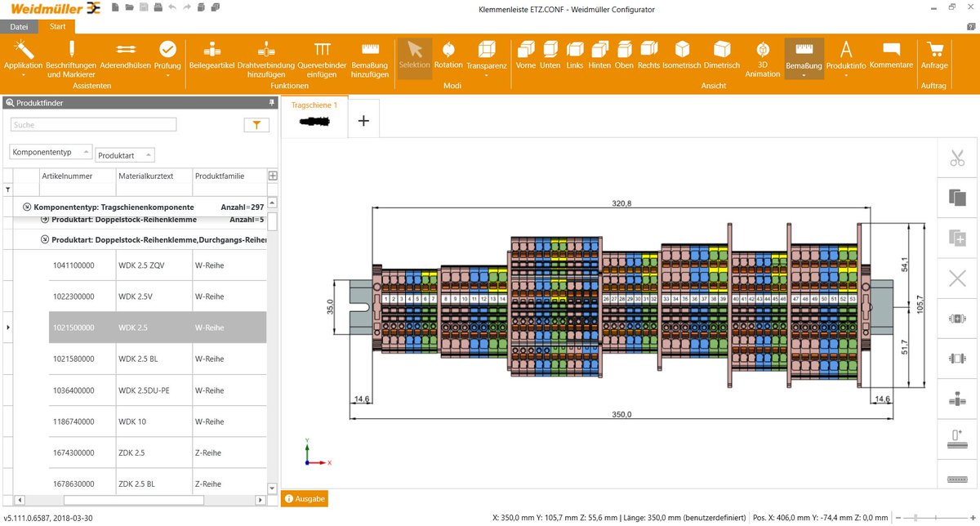Pin the Produktfinder panel
Image resolution: width=980 pixels, height=526 pixels.
[272, 103]
